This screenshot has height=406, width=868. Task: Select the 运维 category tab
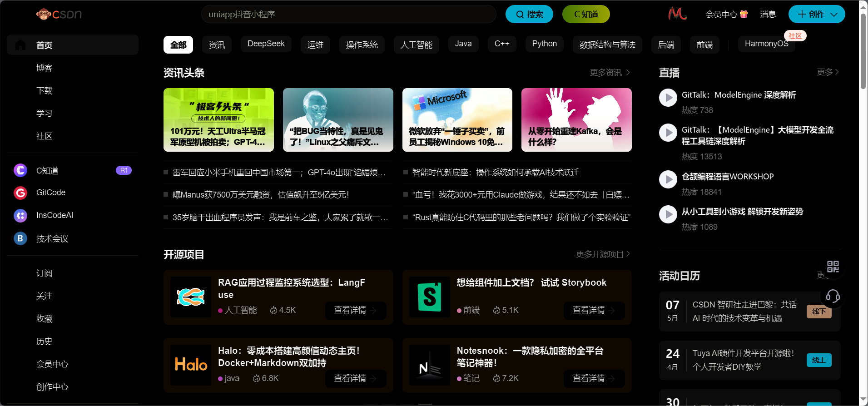pyautogui.click(x=315, y=45)
